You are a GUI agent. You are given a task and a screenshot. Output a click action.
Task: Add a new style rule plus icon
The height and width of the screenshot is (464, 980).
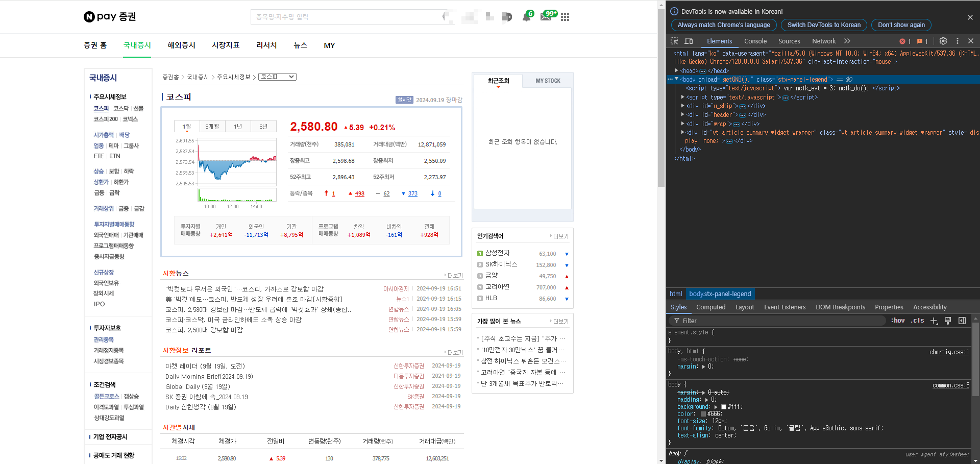(x=934, y=321)
